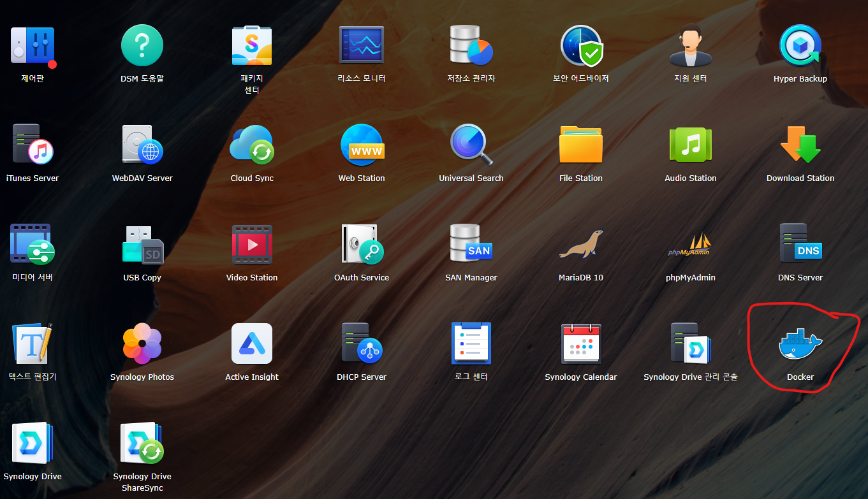This screenshot has height=499, width=868.
Task: Launch Universal Search magnifier icon
Action: (471, 145)
